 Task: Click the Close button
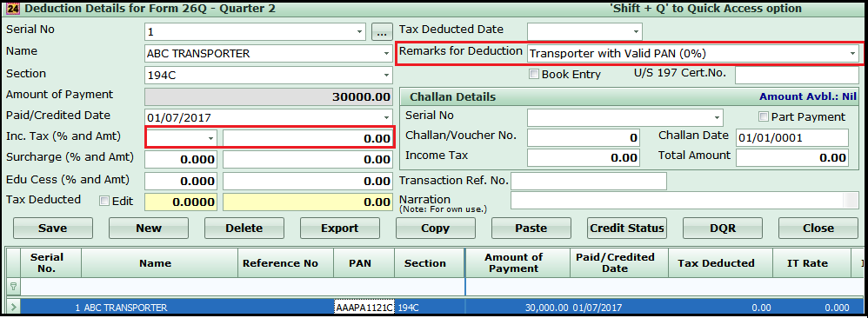pos(818,228)
